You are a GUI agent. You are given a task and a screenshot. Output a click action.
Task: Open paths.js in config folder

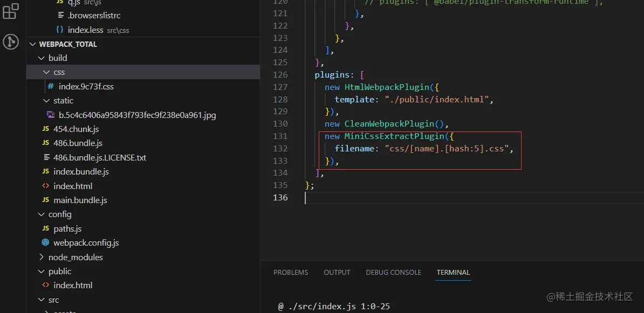[x=67, y=228]
